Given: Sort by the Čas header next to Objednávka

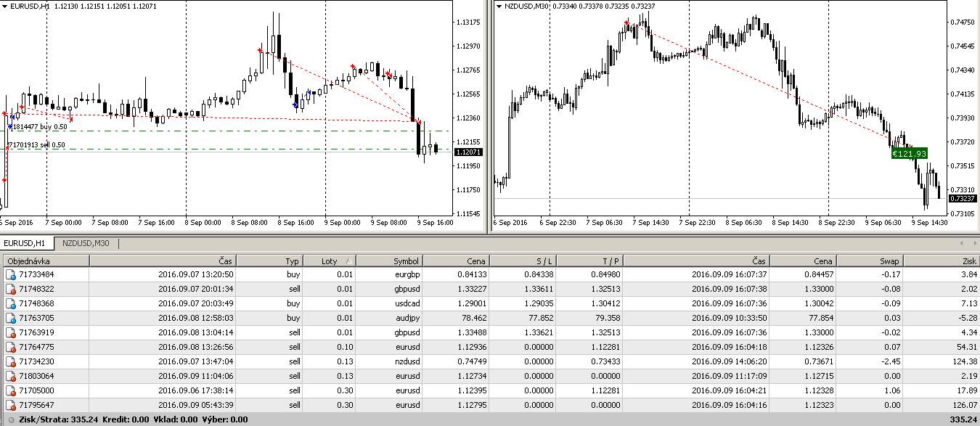Looking at the screenshot, I should pyautogui.click(x=163, y=261).
